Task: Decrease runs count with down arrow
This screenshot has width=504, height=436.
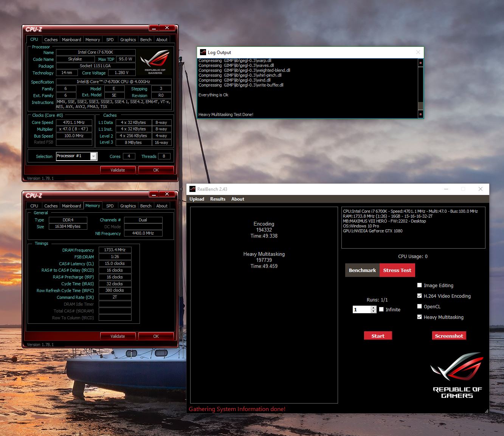Action: point(374,311)
